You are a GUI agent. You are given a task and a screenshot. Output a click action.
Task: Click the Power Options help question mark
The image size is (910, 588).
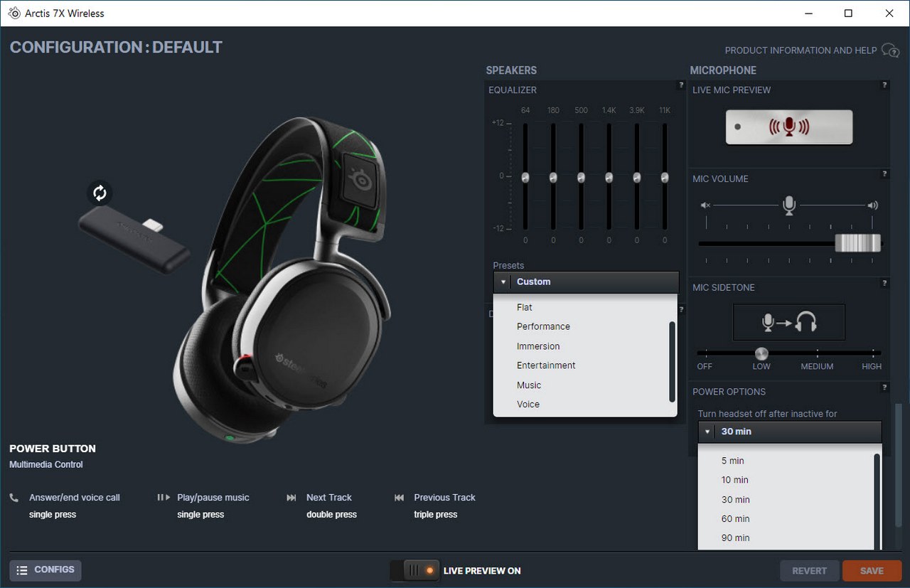click(x=885, y=387)
